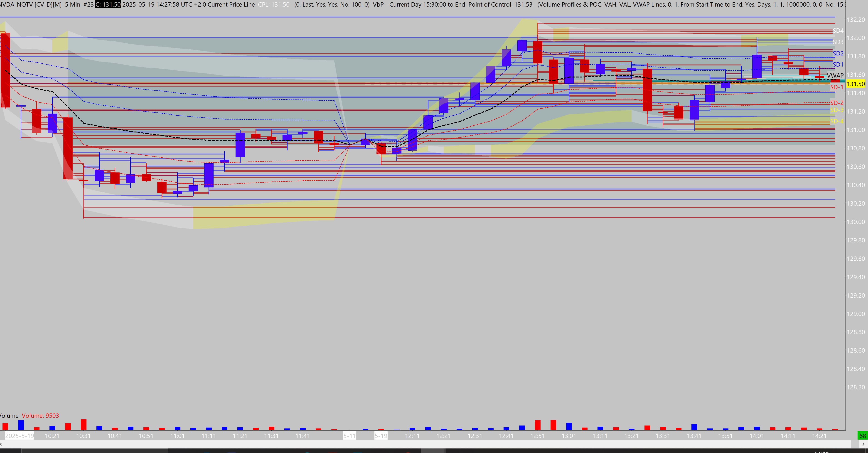The height and width of the screenshot is (453, 868).
Task: Click the yellow 131.50 current price label
Action: point(856,84)
